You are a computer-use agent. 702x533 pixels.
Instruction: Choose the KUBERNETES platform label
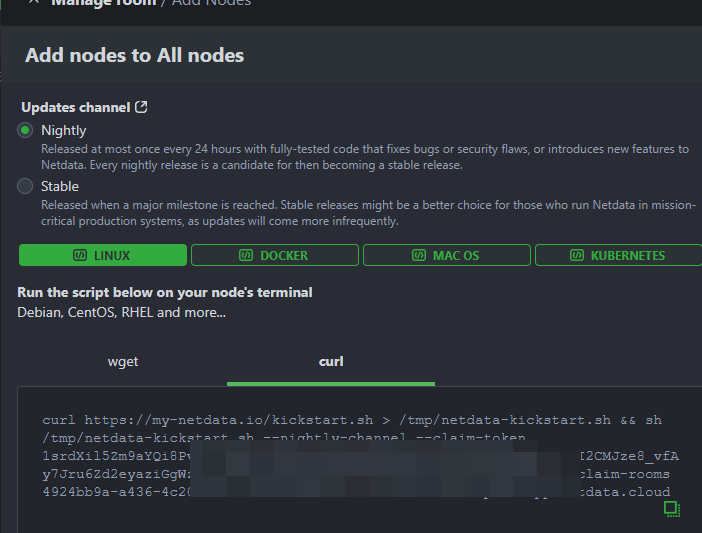(627, 256)
